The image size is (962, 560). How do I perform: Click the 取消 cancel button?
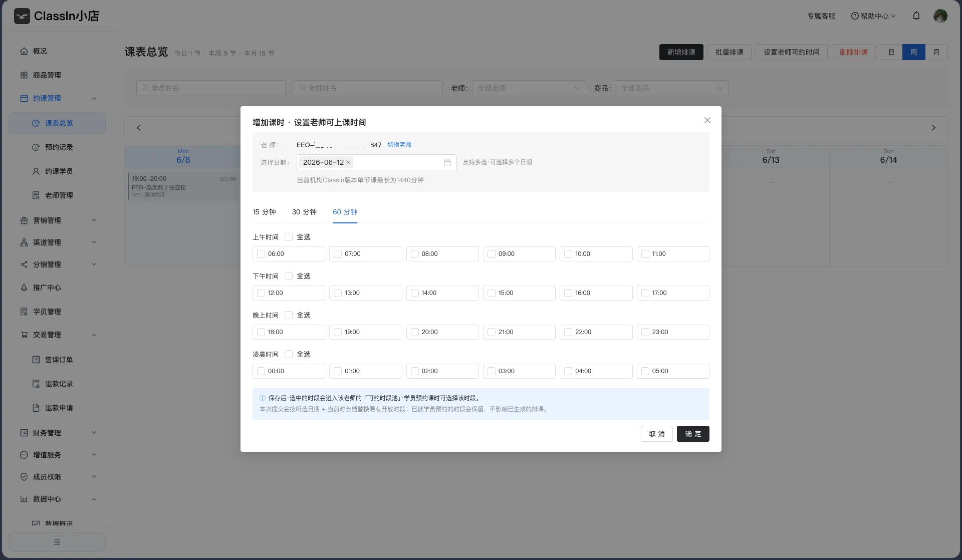coord(657,434)
